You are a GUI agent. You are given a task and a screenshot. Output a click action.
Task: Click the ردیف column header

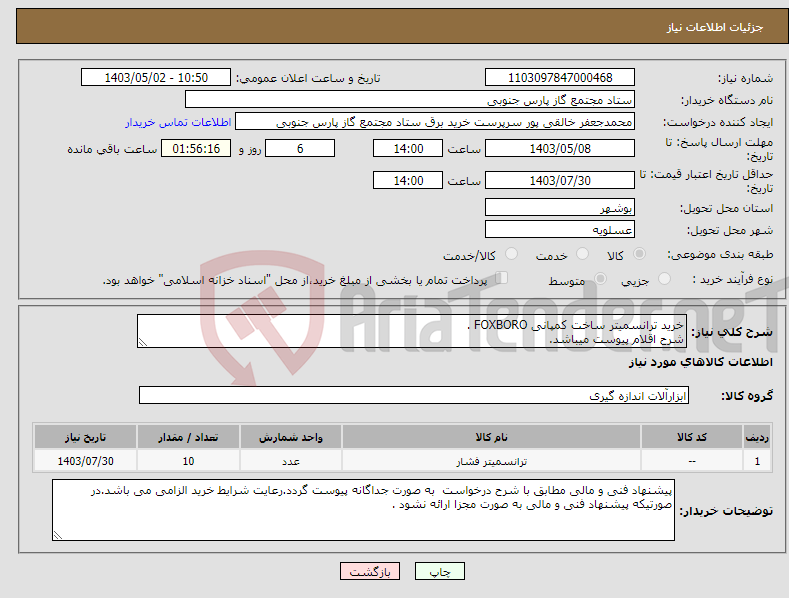point(757,437)
